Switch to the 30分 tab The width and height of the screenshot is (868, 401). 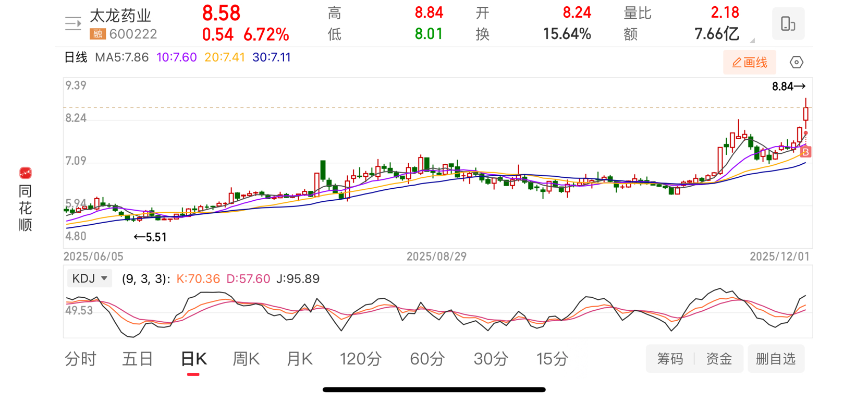[491, 359]
